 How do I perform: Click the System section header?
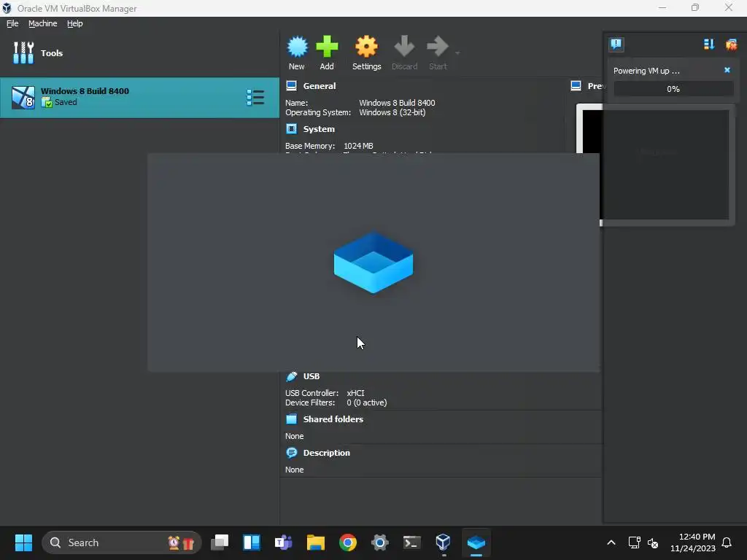319,129
